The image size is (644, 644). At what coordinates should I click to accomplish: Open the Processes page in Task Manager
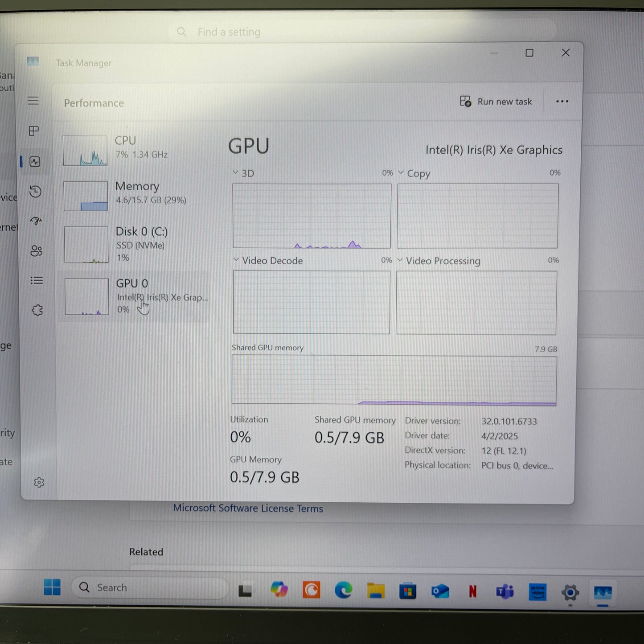click(x=35, y=131)
